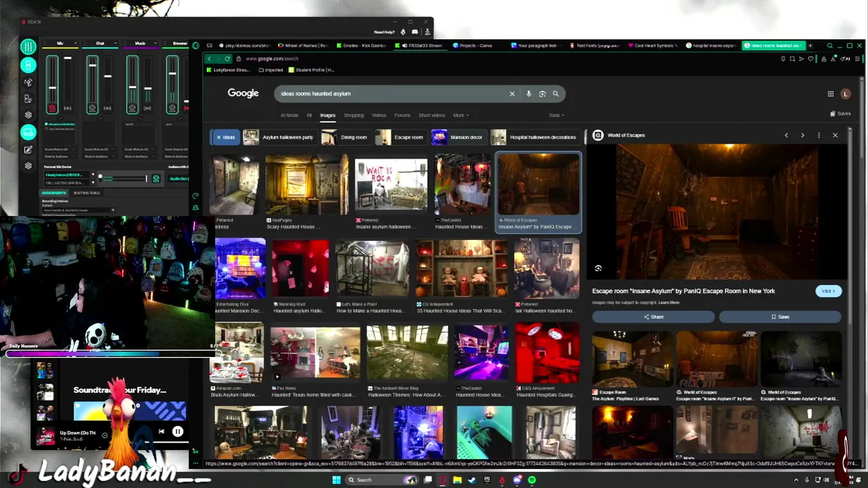868x488 pixels.
Task: Switch to the Assignments tab in Beacn
Action: coord(54,193)
